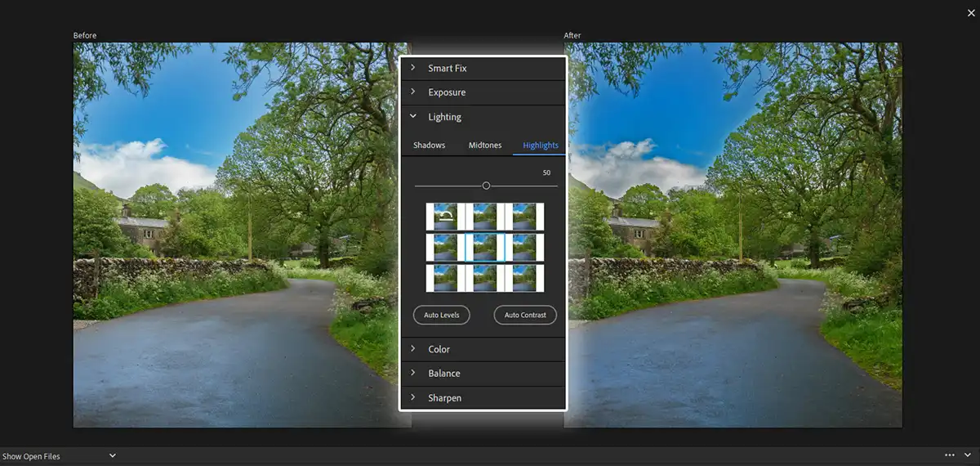
Task: Select the top-middle preset thumbnail
Action: (485, 217)
